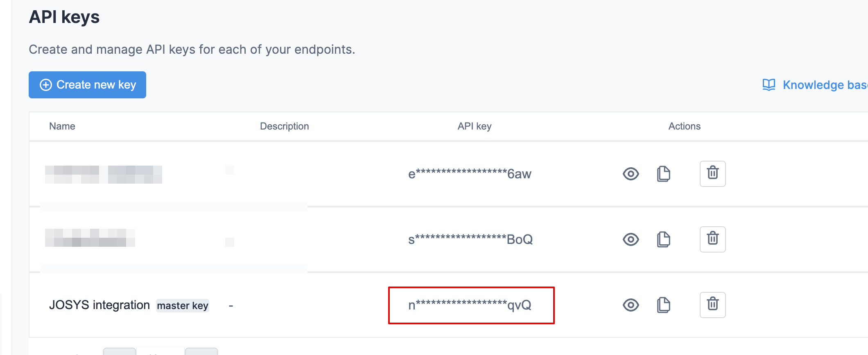Delete the API key ending in 6aw

point(712,173)
